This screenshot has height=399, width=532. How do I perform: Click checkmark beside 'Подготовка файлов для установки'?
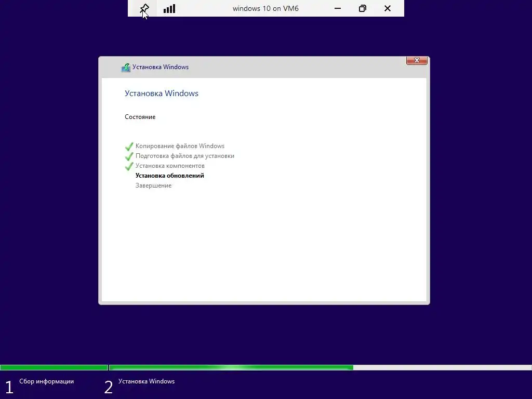129,156
